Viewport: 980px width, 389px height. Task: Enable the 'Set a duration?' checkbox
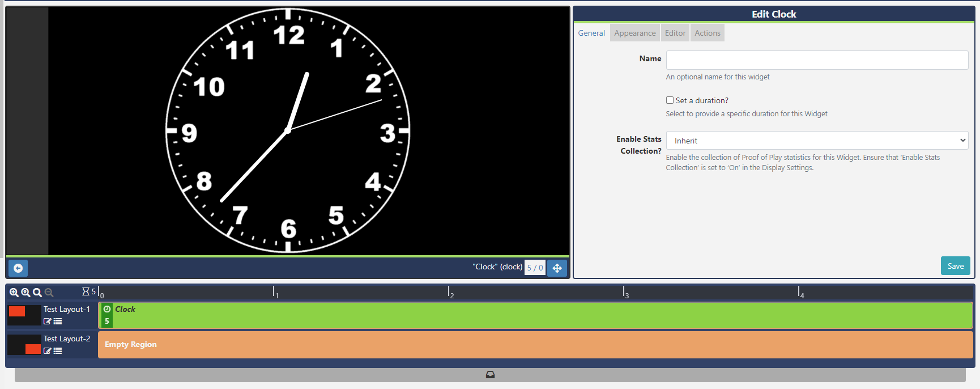(670, 100)
